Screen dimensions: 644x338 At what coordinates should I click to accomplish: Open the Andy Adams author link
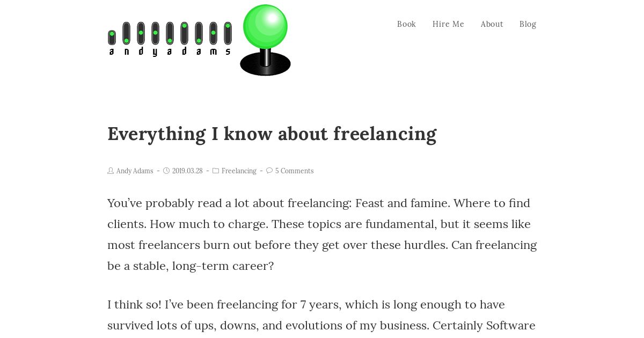pos(135,171)
